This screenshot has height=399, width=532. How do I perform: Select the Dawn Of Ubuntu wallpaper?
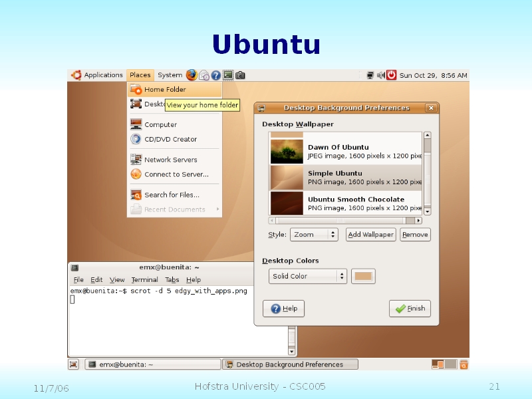(346, 152)
